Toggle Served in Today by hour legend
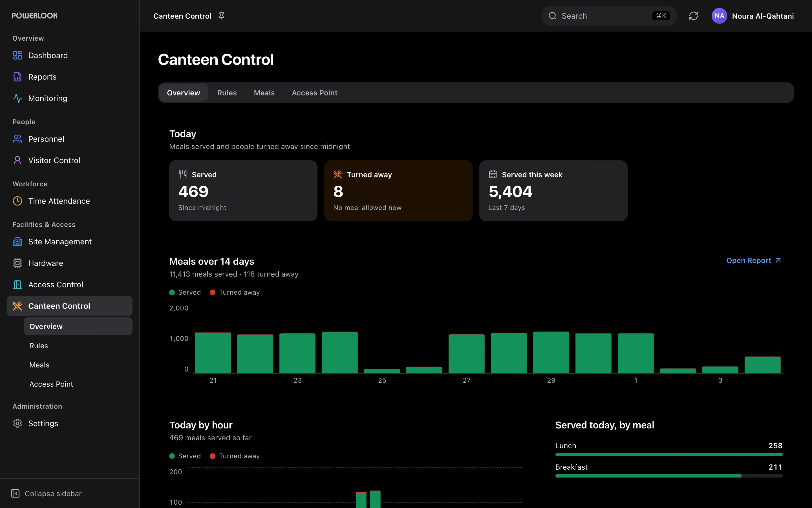 [185, 456]
